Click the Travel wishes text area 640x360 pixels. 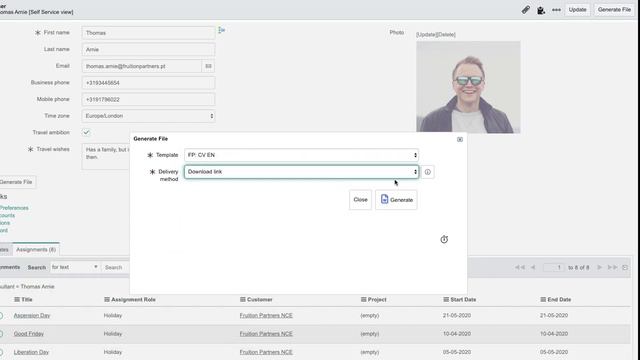pos(106,156)
